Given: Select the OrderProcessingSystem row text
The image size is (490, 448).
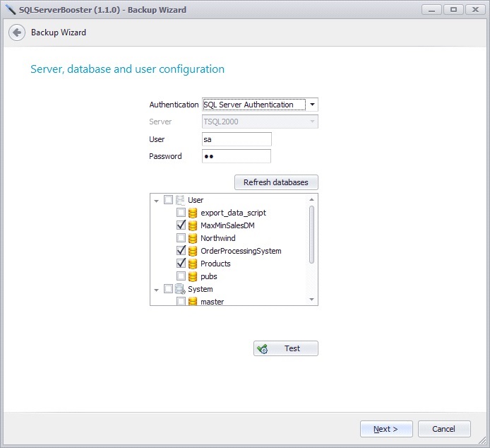Looking at the screenshot, I should click(241, 251).
